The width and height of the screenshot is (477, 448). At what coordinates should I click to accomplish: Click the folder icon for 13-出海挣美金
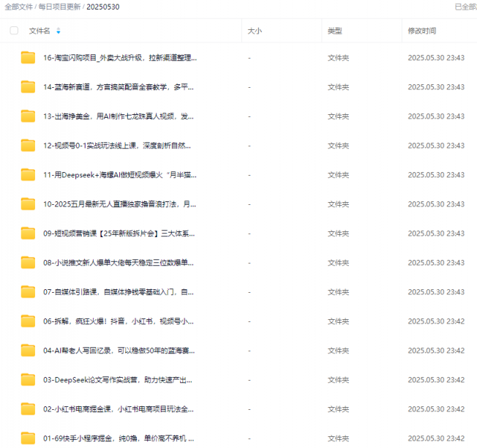click(28, 116)
